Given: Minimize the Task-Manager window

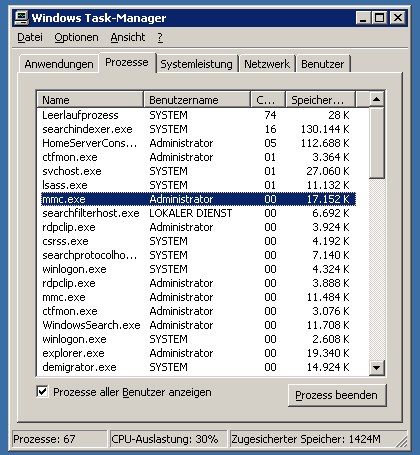Looking at the screenshot, I should [x=363, y=18].
